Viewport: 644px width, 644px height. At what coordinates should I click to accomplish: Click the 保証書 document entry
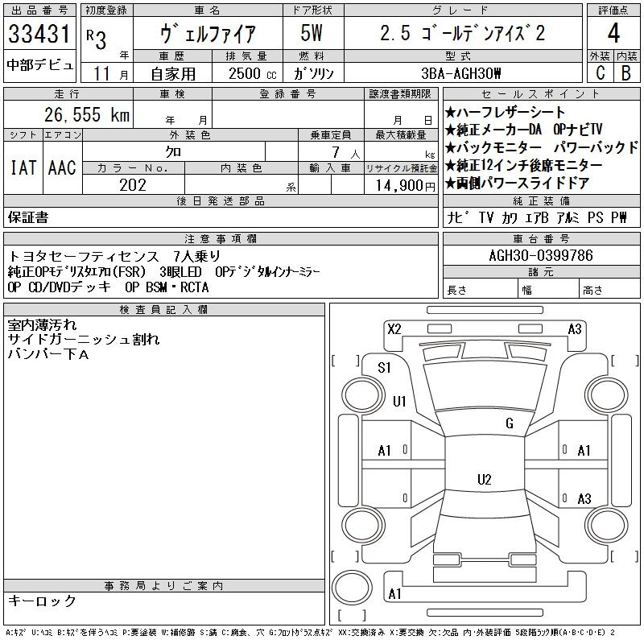click(x=28, y=217)
